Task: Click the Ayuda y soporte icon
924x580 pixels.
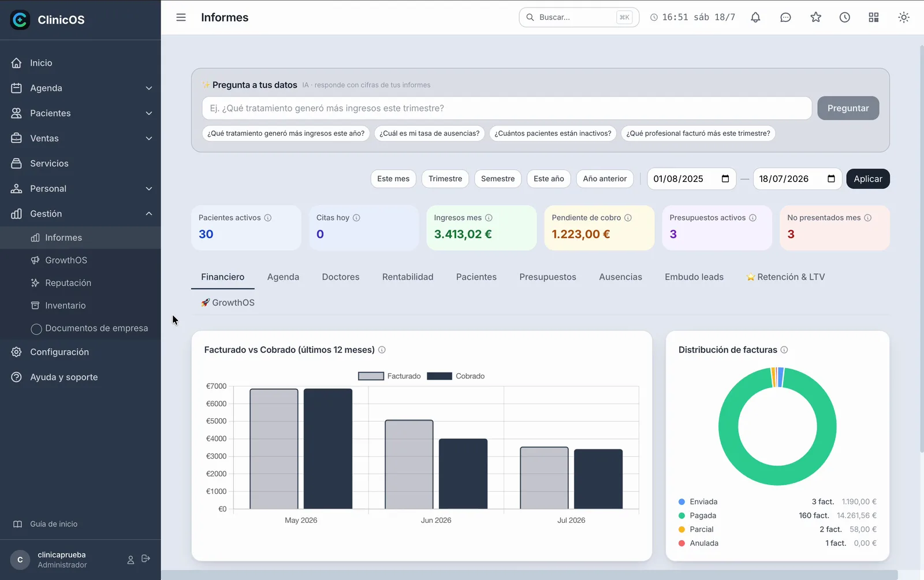Action: pyautogui.click(x=17, y=377)
